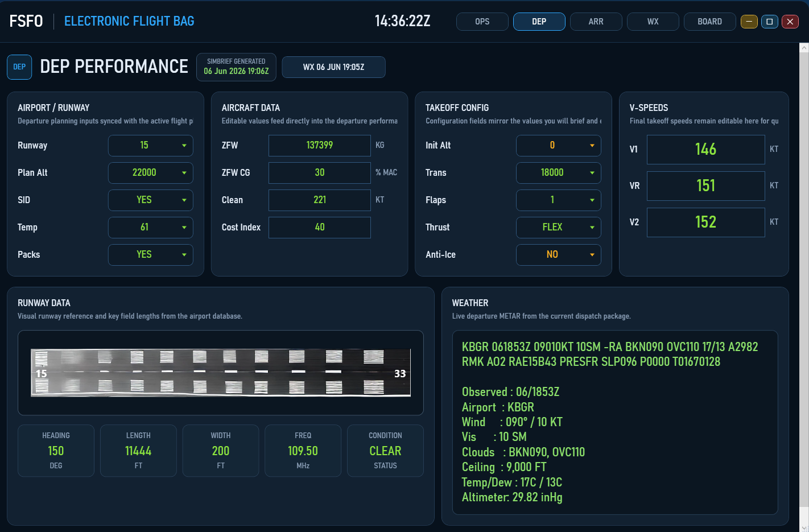Click the FREQ 109.50 MHz card
The height and width of the screenshot is (532, 809).
[x=303, y=451]
